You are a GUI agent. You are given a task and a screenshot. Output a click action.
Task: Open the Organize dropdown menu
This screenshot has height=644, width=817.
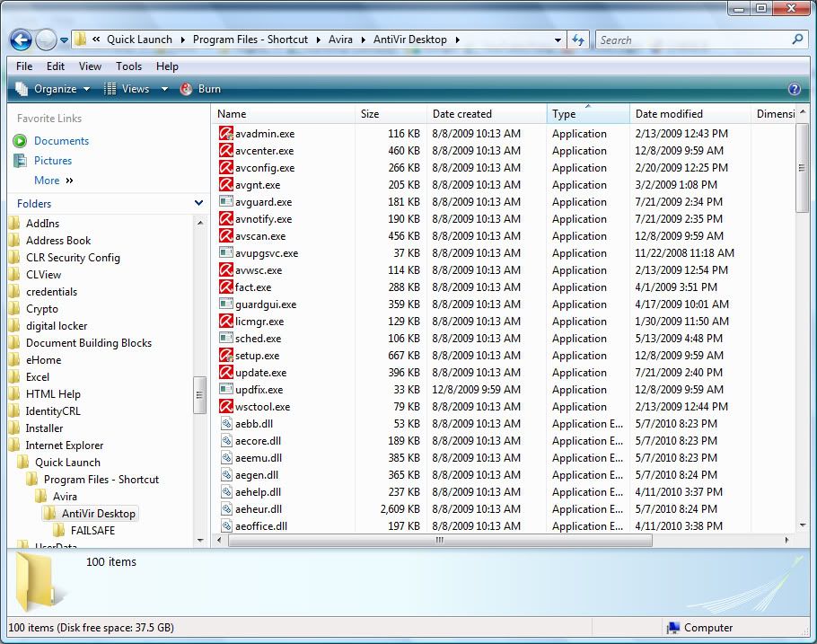click(54, 89)
